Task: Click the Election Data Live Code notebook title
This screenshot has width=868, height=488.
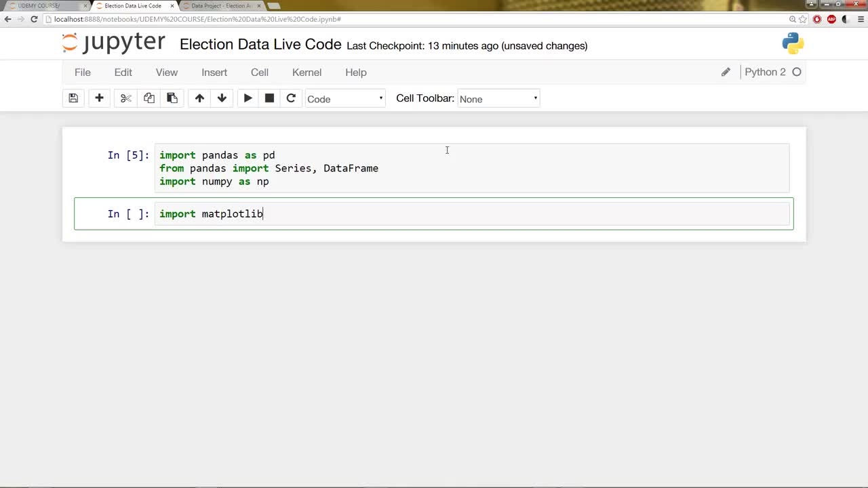Action: [260, 45]
